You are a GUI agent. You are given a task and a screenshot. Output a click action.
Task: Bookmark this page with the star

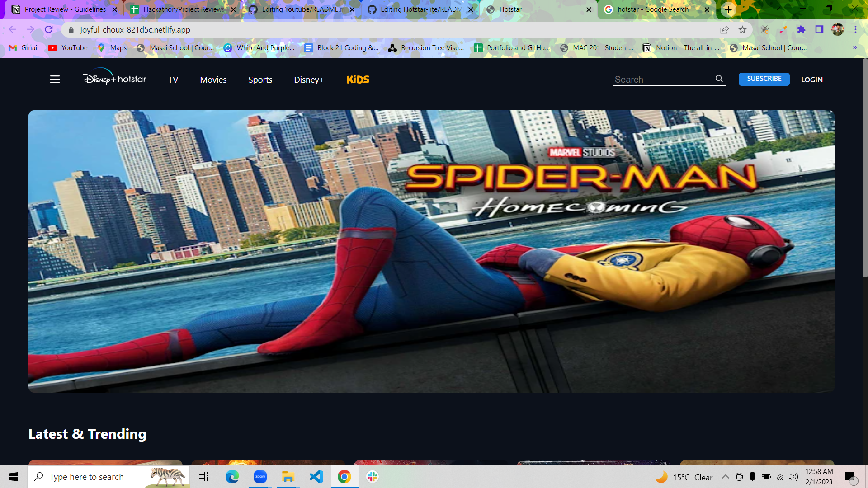[x=742, y=30]
